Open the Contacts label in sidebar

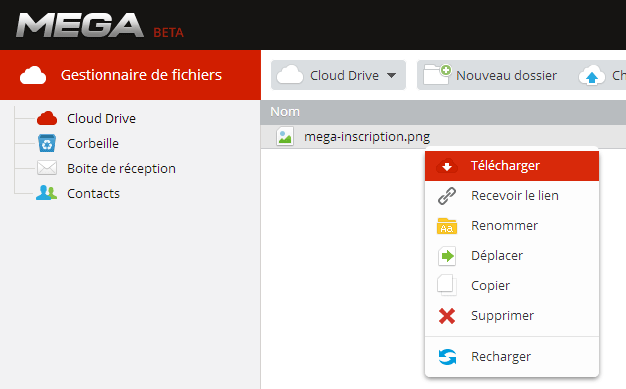tap(93, 193)
